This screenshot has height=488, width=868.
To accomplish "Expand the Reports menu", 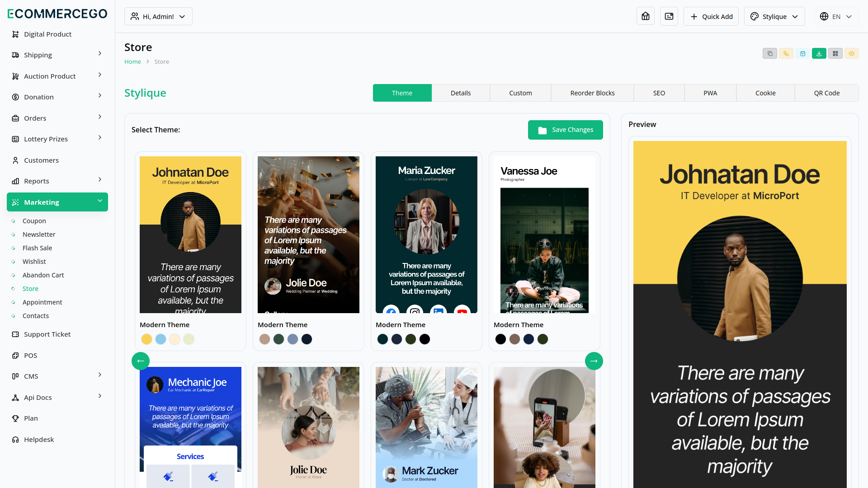I will 57,181.
